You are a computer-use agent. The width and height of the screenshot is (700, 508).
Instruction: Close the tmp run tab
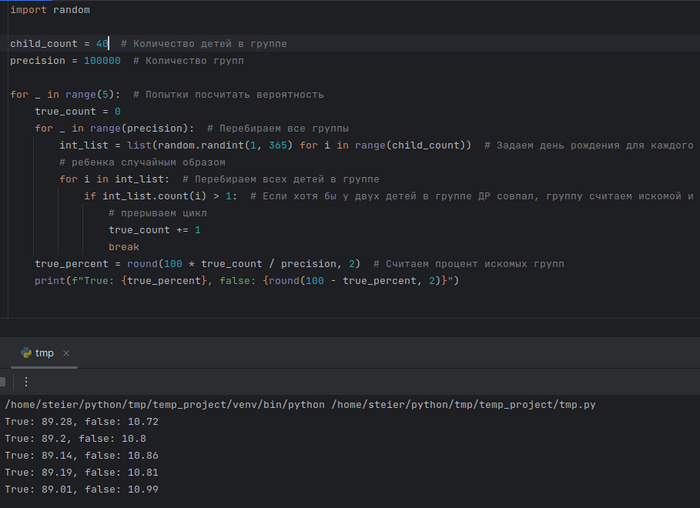pos(66,353)
